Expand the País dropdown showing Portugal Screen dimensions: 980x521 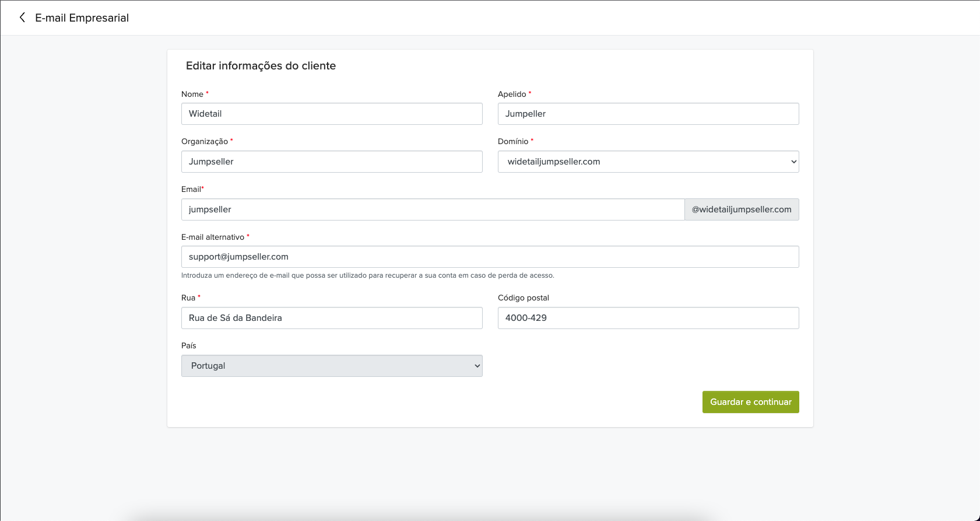pyautogui.click(x=332, y=366)
